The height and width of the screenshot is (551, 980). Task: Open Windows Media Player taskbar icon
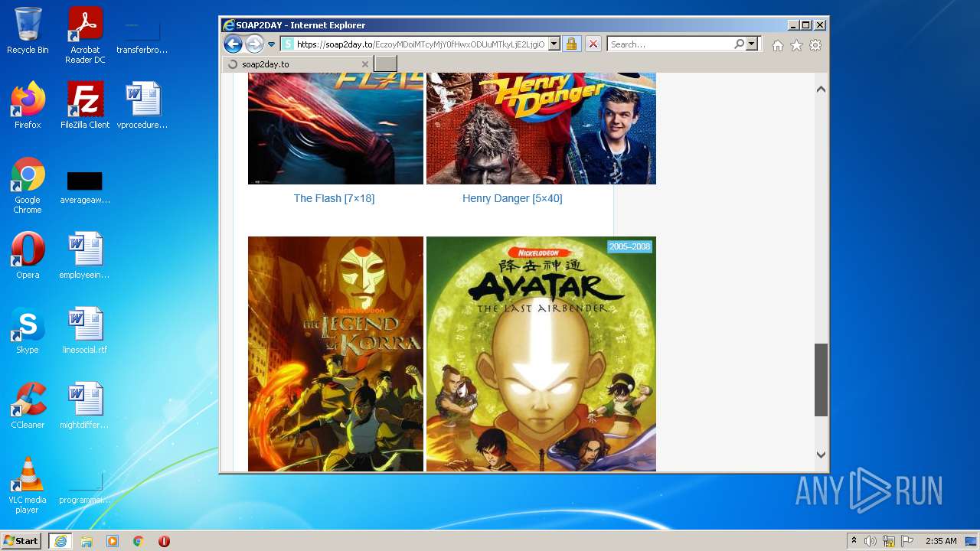(113, 541)
